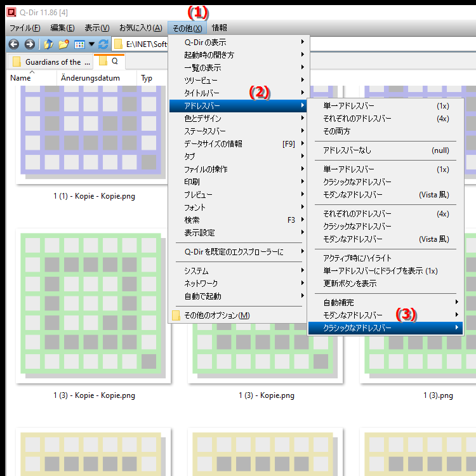Expand the Q-Dir の表示 submenu
This screenshot has height=476, width=476.
point(238,42)
